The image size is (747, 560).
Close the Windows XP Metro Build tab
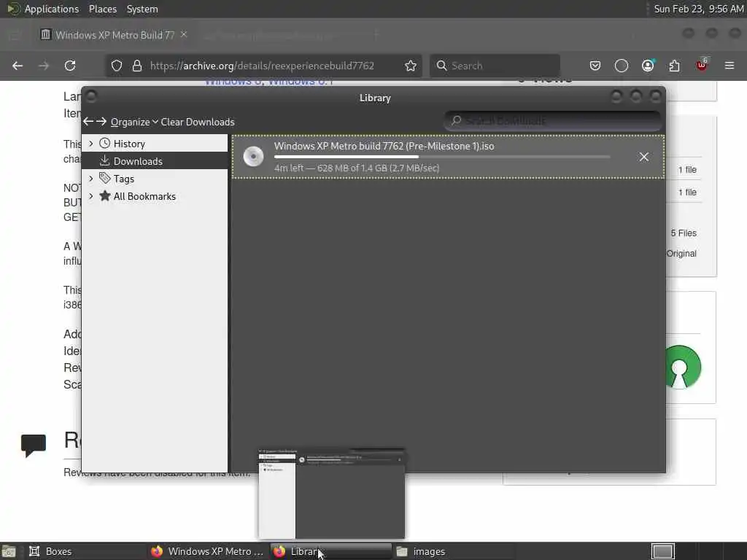[184, 34]
